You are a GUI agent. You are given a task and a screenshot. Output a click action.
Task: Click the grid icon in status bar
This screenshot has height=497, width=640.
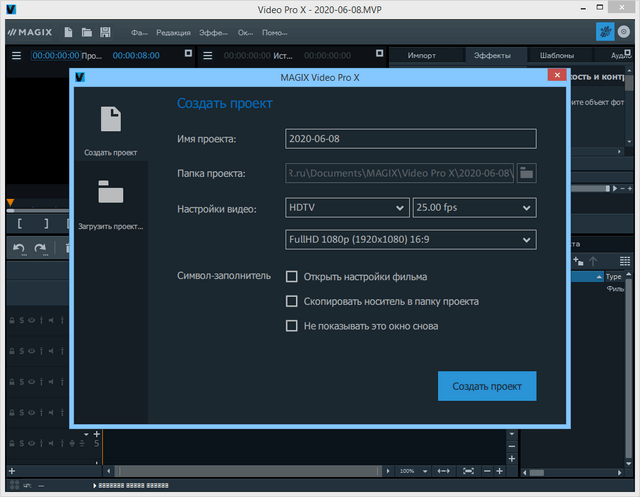pos(14,485)
